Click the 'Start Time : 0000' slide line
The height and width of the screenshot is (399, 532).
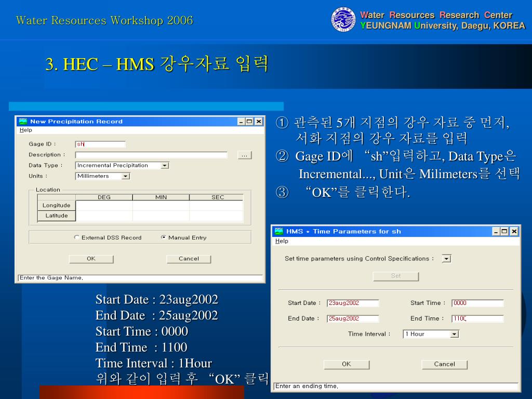(141, 331)
